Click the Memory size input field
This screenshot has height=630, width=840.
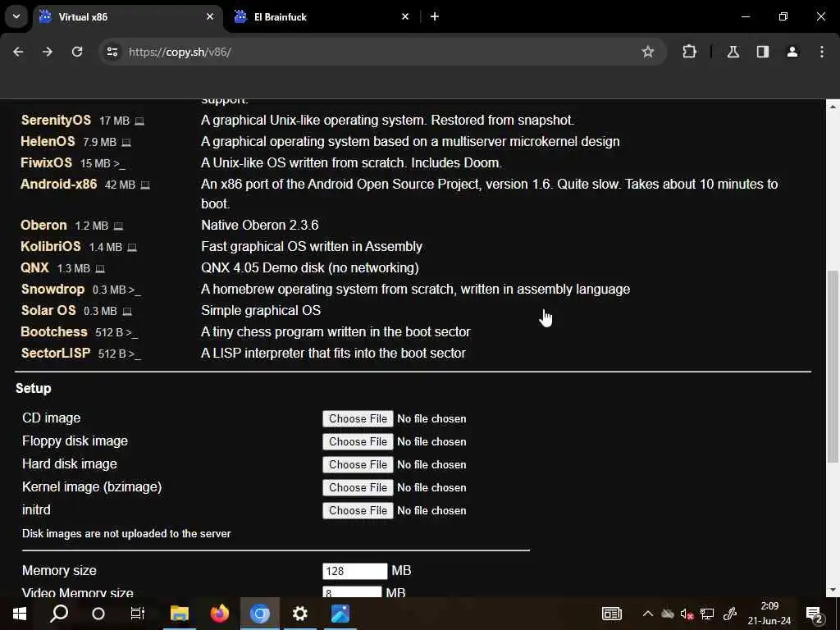(354, 571)
